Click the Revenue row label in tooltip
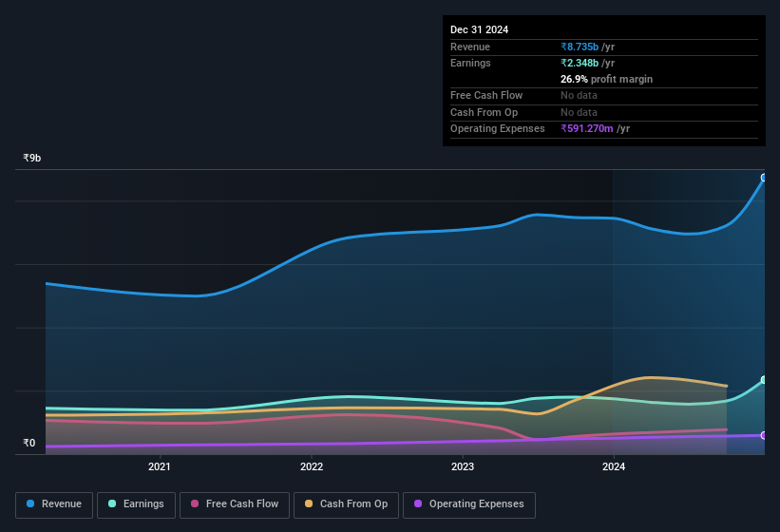The image size is (780, 532). tap(470, 47)
